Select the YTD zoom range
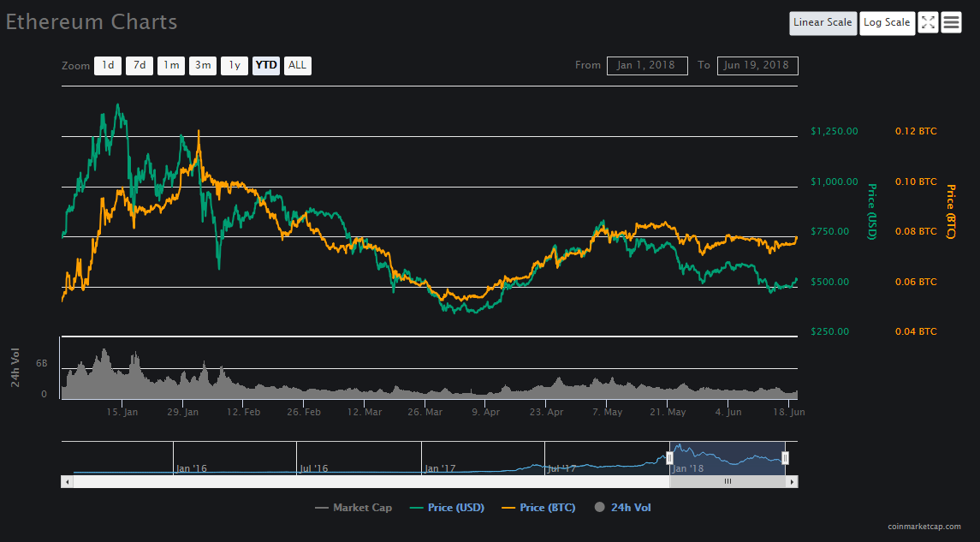This screenshot has width=980, height=542. [x=266, y=66]
